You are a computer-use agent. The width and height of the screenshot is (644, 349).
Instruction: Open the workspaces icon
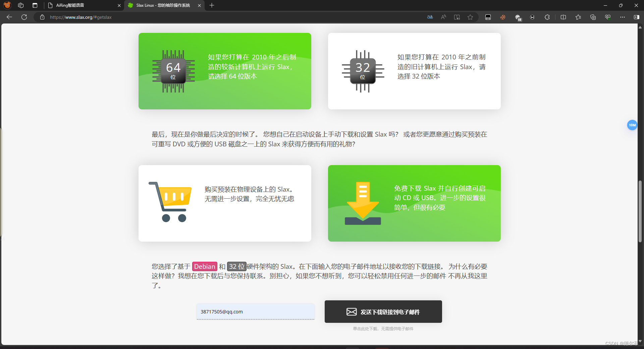(x=21, y=5)
